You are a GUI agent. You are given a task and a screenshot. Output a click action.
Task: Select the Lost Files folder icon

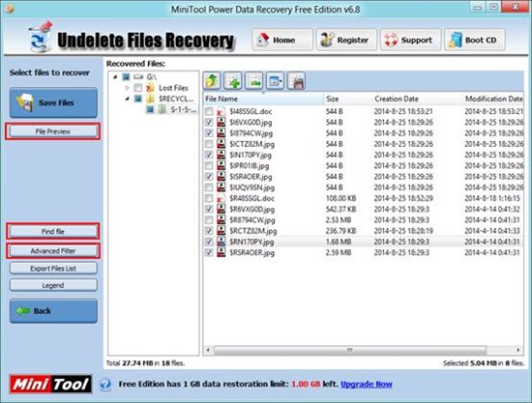[150, 88]
